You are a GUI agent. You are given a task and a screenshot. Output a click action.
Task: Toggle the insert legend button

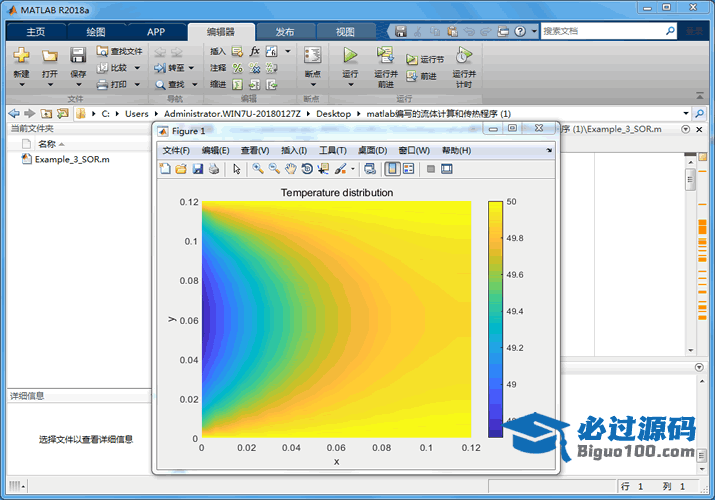pyautogui.click(x=409, y=169)
